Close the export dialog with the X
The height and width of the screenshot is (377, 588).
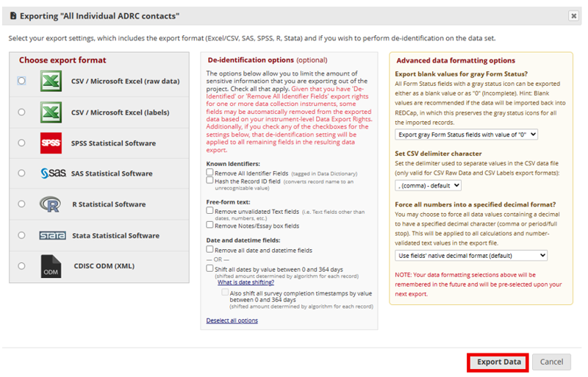click(573, 15)
